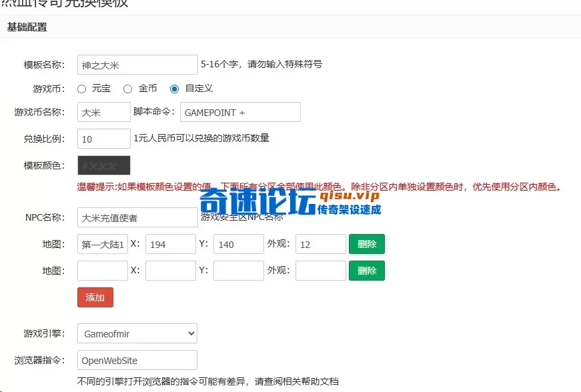Click the 脚本命令 field with GAMEPOINT +
This screenshot has width=581, height=392.
240,112
